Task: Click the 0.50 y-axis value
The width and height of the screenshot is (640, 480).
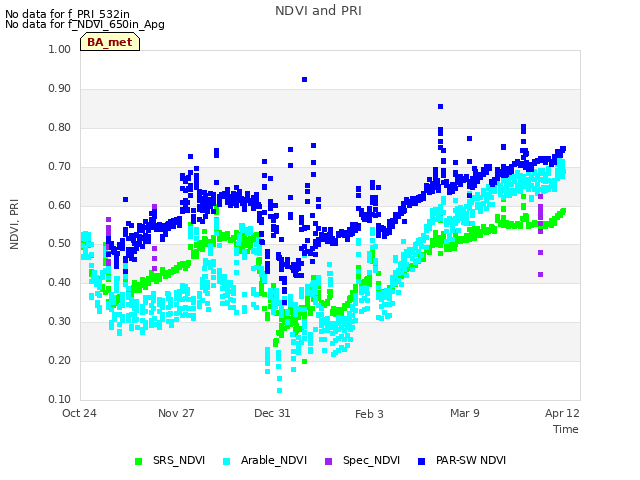Action: [x=60, y=244]
